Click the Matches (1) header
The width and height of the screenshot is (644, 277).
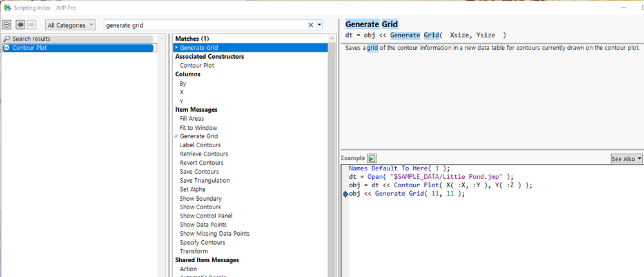point(192,39)
